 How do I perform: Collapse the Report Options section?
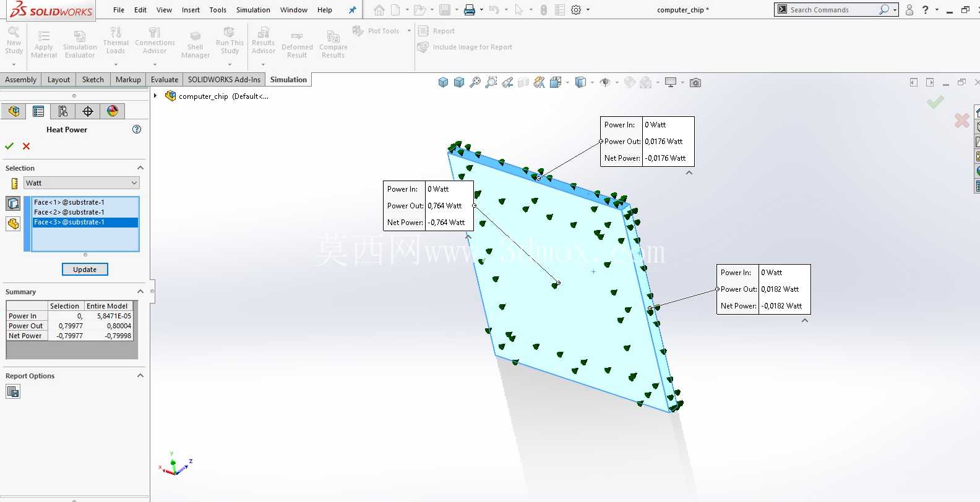pos(140,376)
